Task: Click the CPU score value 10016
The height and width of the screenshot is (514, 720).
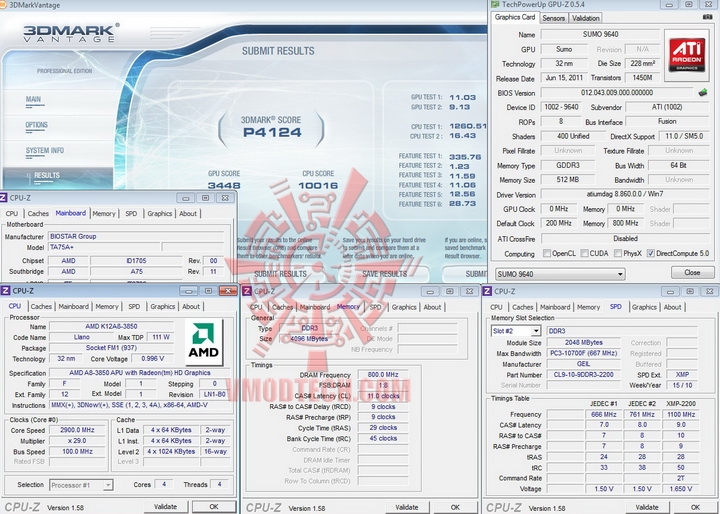Action: pos(318,186)
